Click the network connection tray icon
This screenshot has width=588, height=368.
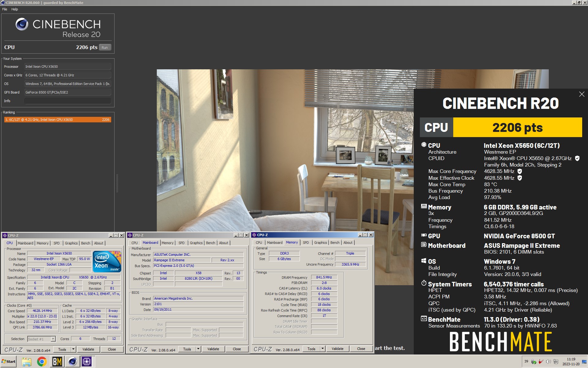(x=556, y=362)
